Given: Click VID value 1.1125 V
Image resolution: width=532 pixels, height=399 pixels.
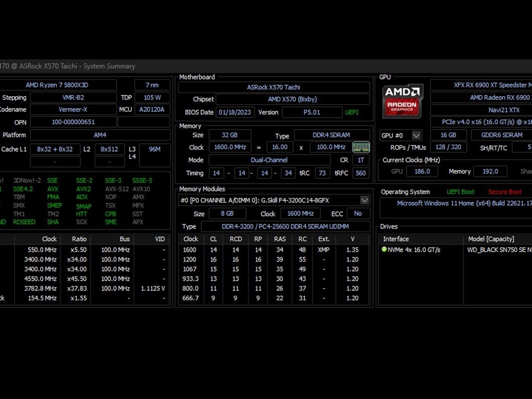Looking at the screenshot, I should click(x=153, y=288).
